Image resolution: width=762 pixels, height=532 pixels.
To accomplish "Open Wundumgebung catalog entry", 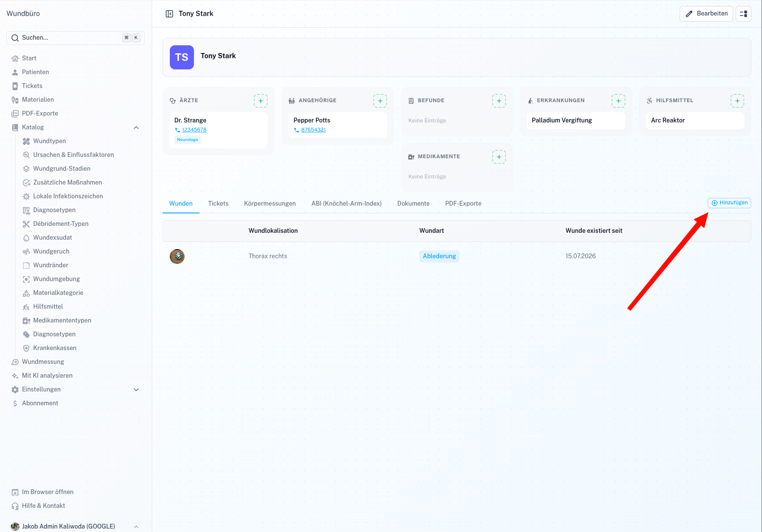I will pos(56,279).
